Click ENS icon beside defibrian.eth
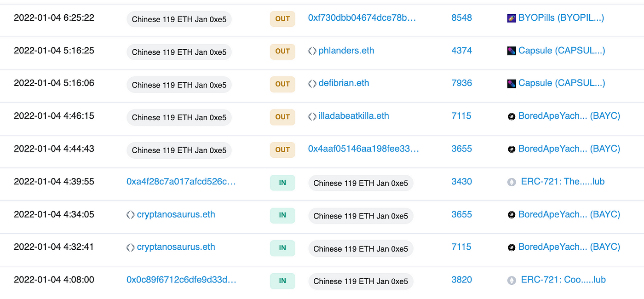 [x=312, y=84]
